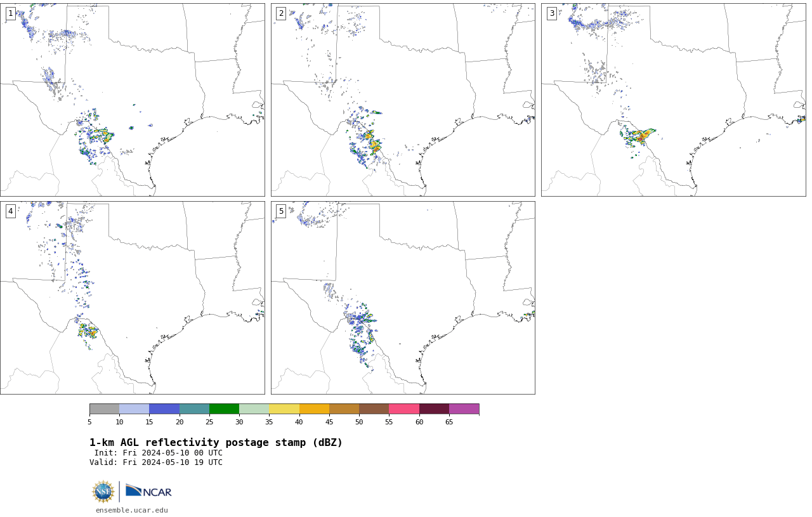
Task: Click colorbar tick label 20
Action: [x=180, y=422]
